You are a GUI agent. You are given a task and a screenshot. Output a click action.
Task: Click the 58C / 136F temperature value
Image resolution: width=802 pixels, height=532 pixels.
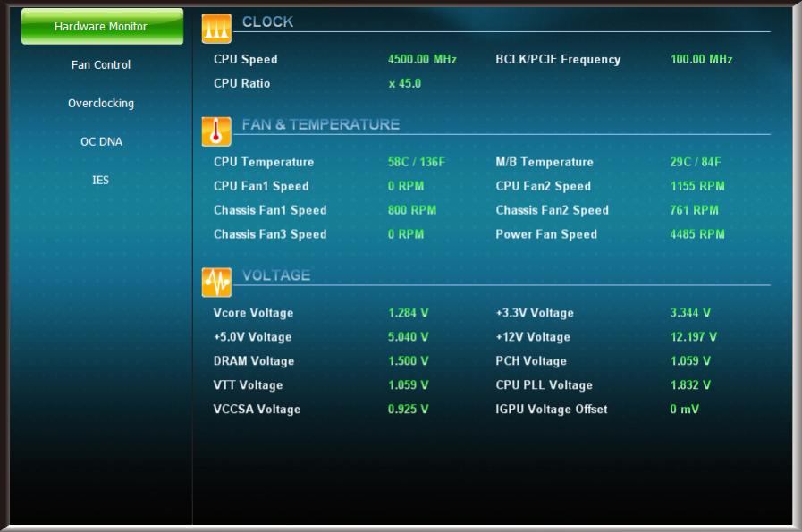417,162
